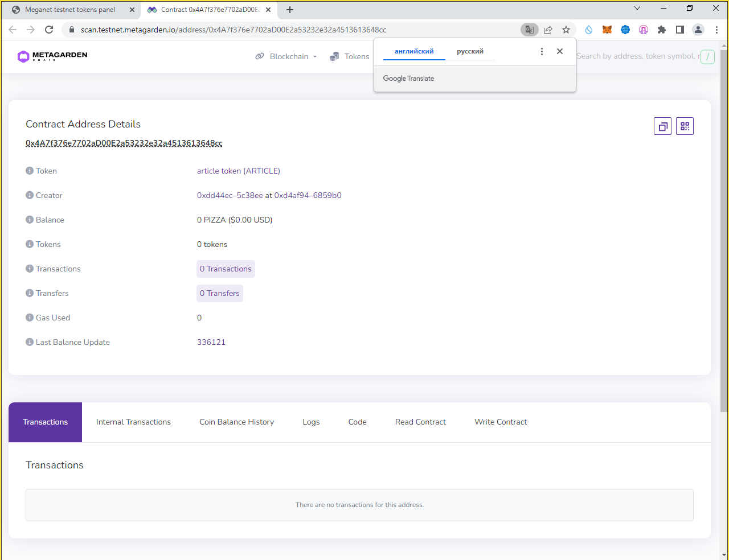
Task: Click the 'Contract Address Details' heading
Action: (x=83, y=124)
